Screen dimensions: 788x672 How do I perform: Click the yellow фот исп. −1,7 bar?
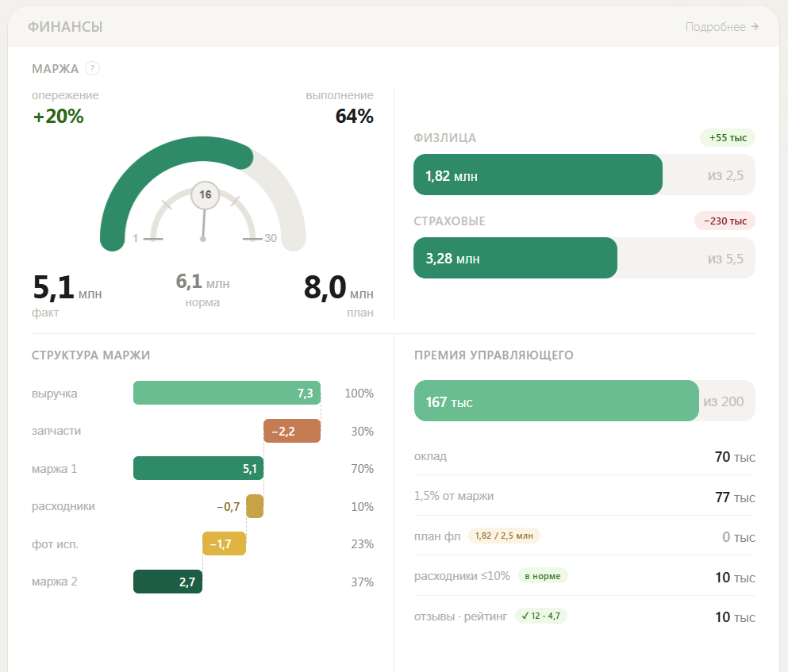224,543
